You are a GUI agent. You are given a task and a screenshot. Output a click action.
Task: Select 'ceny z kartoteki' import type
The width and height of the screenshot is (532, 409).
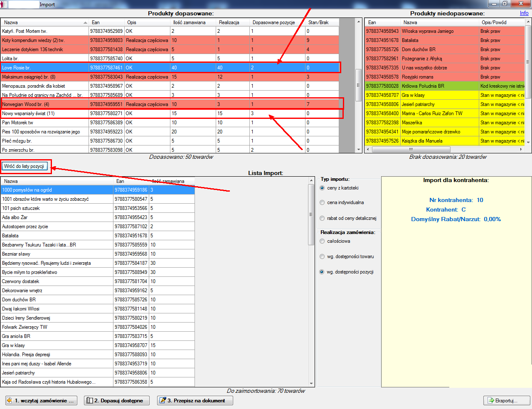pos(322,188)
